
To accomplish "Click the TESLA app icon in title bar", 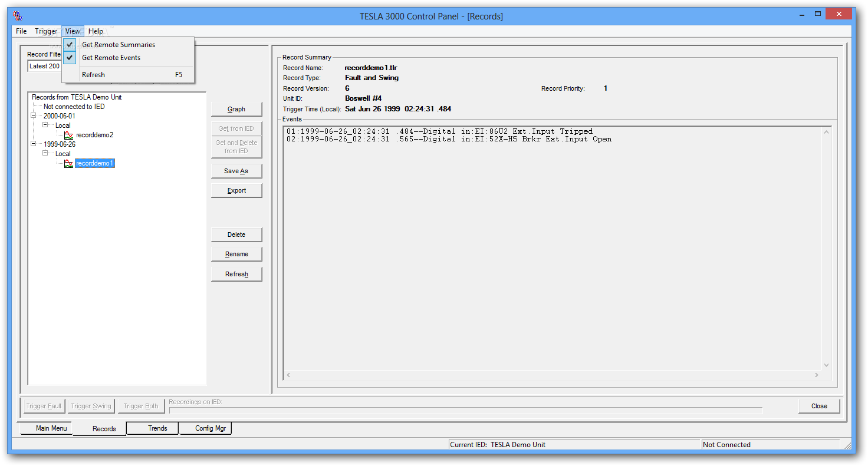I will coord(18,16).
